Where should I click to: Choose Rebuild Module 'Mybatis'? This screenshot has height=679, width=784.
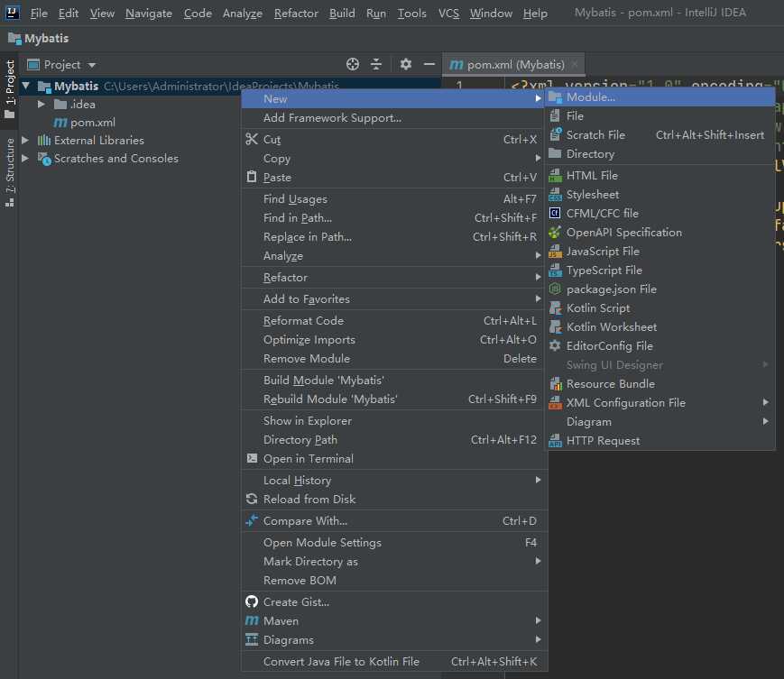394,399
